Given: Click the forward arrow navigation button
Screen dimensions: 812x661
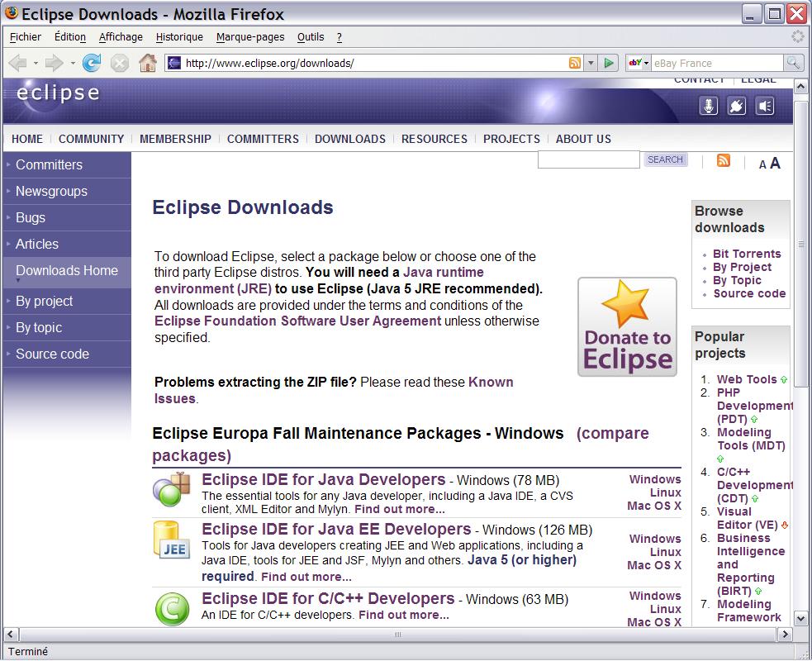Looking at the screenshot, I should pos(54,63).
